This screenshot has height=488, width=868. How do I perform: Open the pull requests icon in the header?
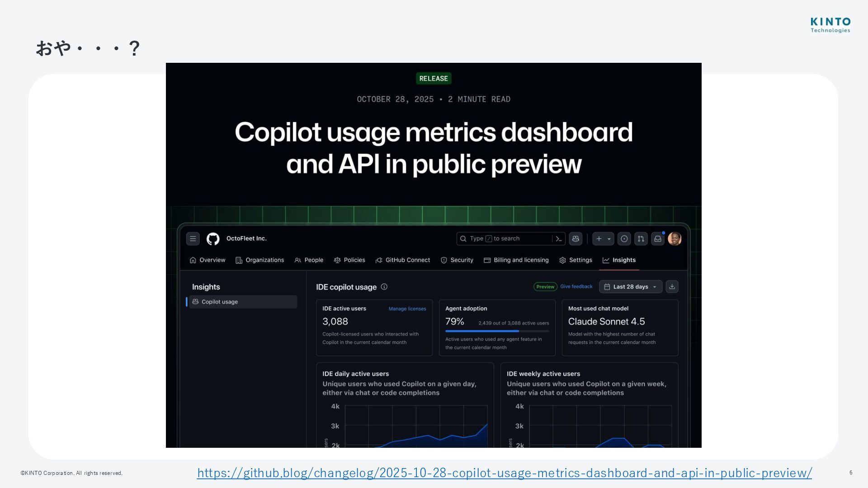coord(641,239)
